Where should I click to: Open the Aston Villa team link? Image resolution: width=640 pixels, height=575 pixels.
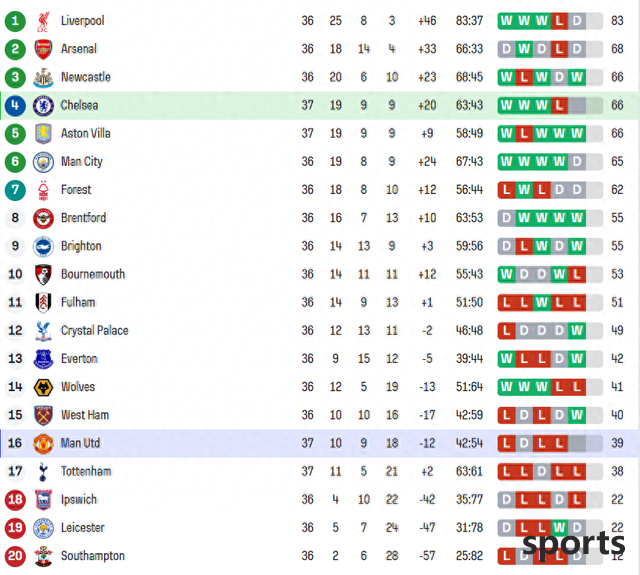(86, 133)
